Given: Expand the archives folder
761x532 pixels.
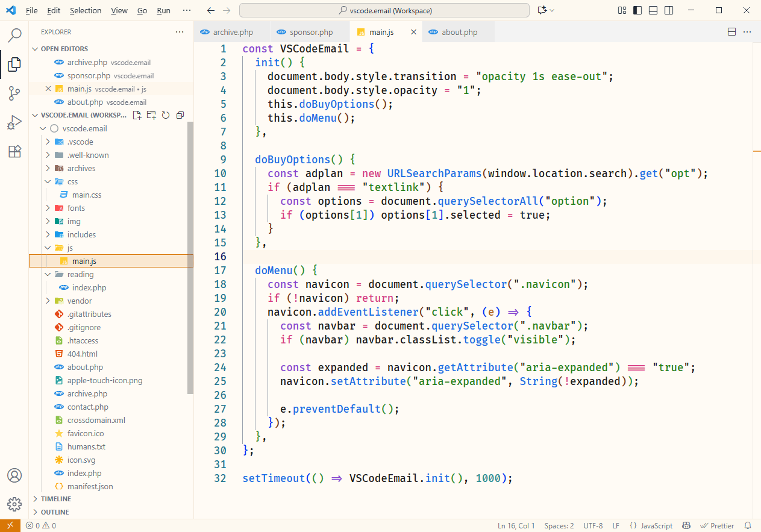Looking at the screenshot, I should [x=81, y=168].
